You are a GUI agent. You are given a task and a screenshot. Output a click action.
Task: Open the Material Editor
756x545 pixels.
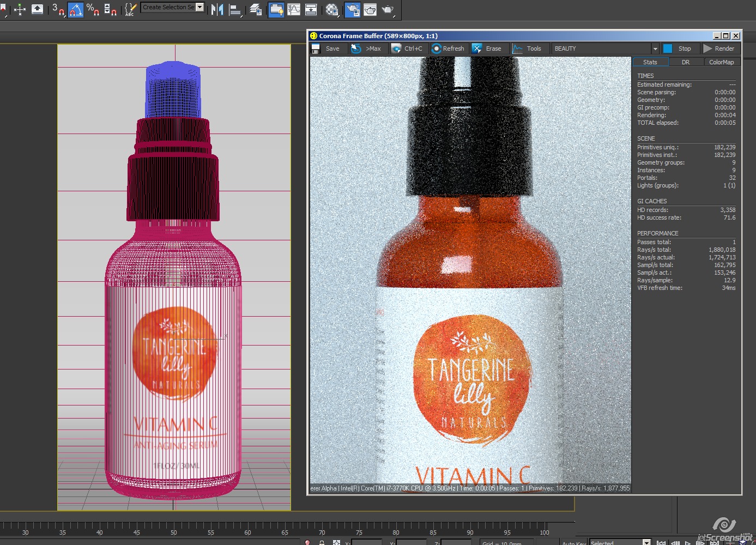332,9
